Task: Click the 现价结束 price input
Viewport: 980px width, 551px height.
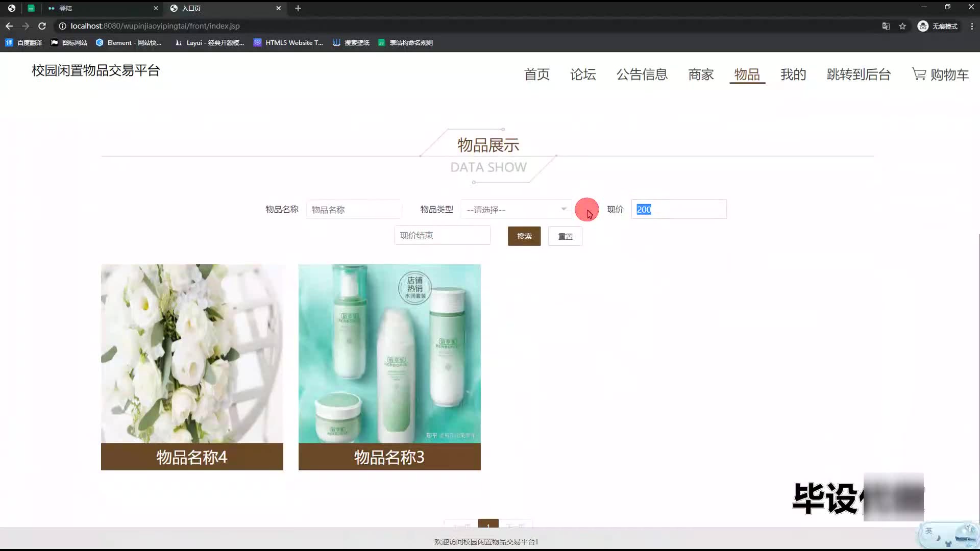Action: pyautogui.click(x=442, y=235)
